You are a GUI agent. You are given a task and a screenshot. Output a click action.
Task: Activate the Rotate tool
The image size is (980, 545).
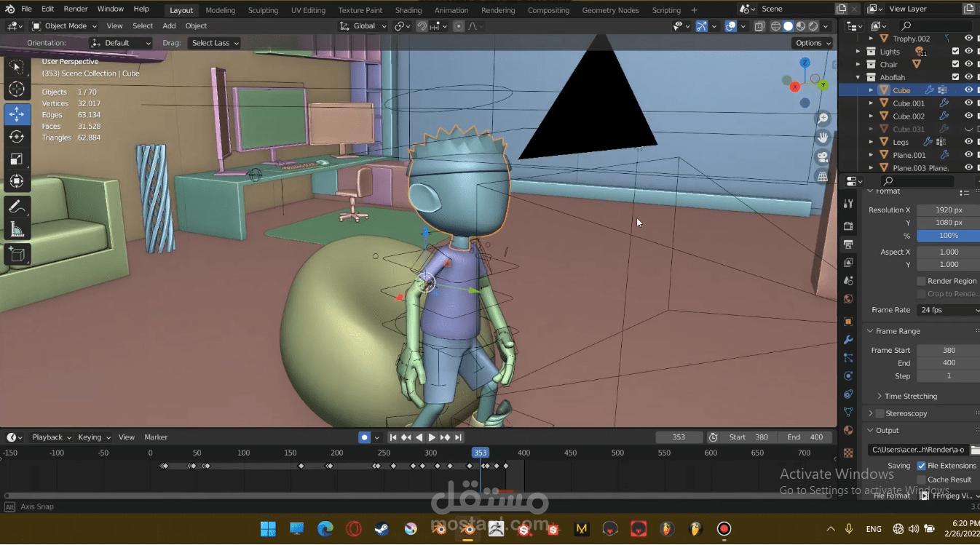17,137
